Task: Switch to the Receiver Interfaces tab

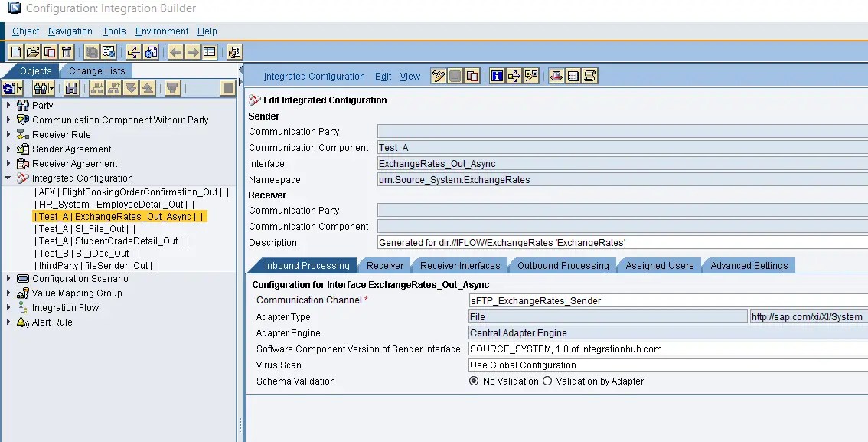Action: 460,265
